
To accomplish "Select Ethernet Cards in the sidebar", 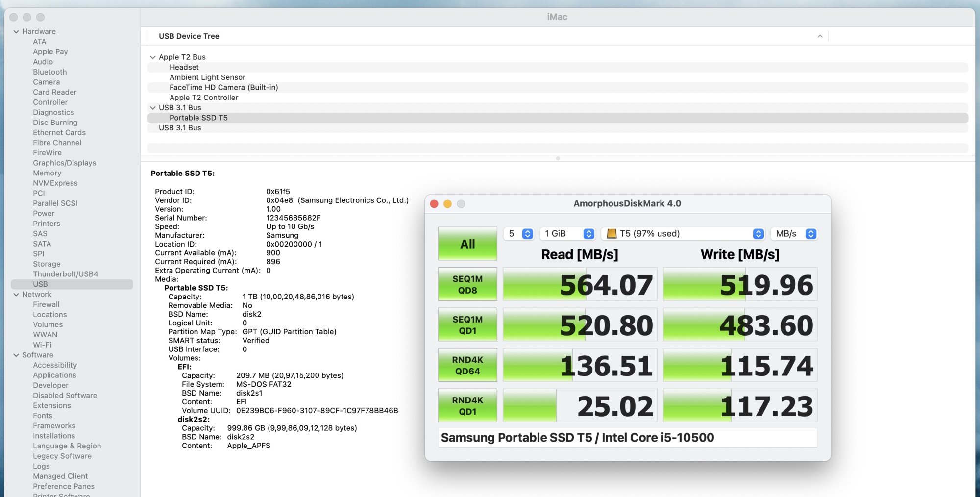I will (x=59, y=133).
